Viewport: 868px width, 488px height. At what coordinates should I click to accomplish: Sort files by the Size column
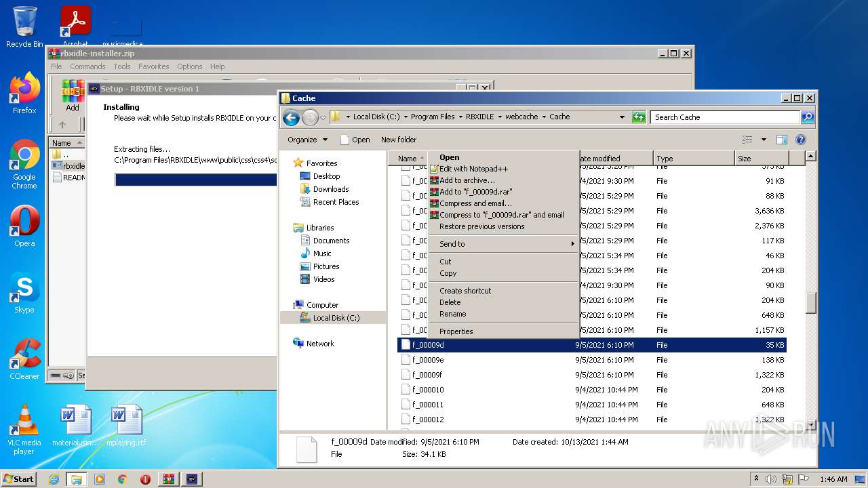point(762,159)
